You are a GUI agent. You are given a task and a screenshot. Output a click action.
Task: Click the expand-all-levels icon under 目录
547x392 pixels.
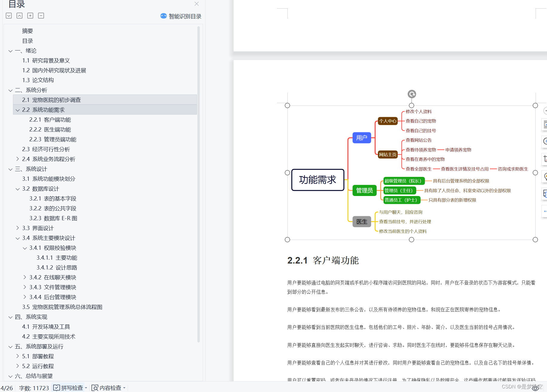coord(9,16)
